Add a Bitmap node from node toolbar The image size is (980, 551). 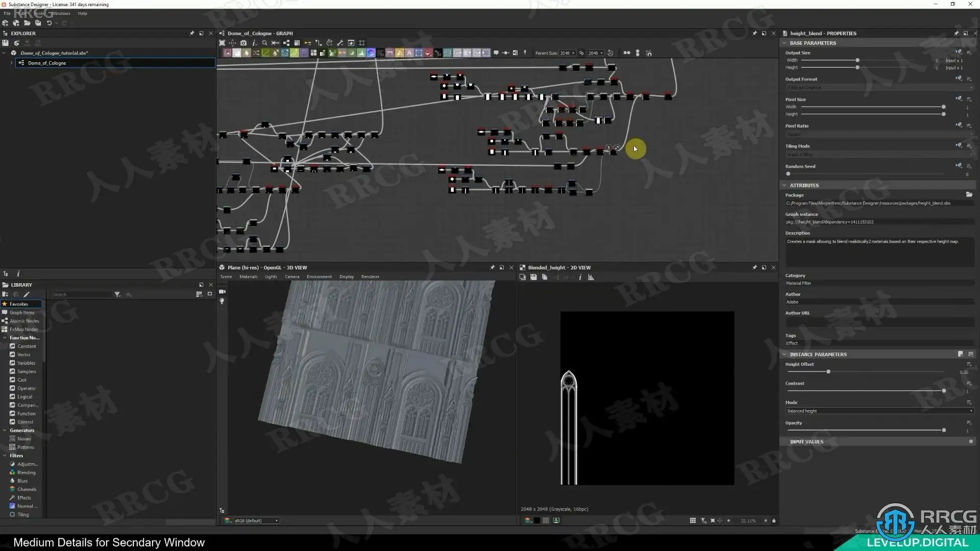point(227,53)
